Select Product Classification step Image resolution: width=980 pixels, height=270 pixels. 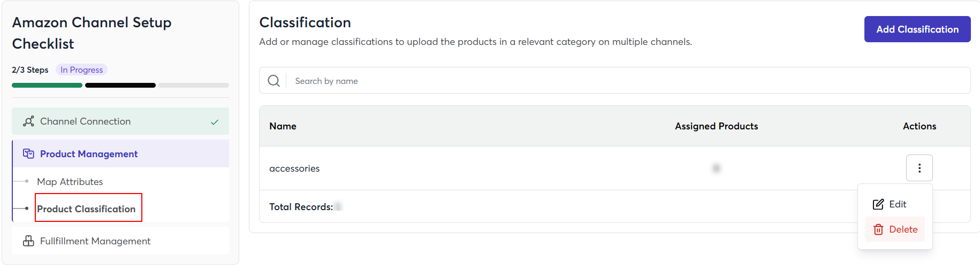[x=86, y=209]
